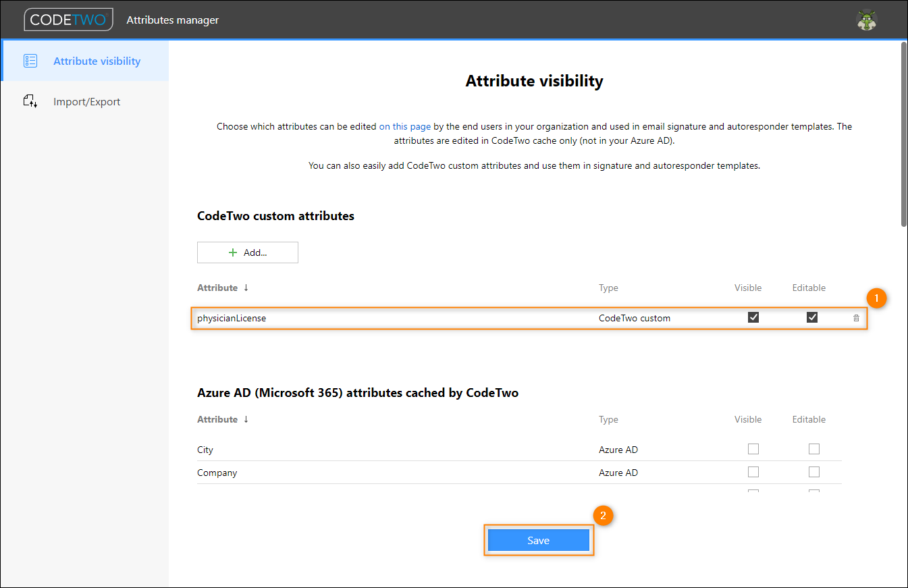Click the Attribute visibility list icon
Viewport: 908px width, 588px height.
point(30,61)
